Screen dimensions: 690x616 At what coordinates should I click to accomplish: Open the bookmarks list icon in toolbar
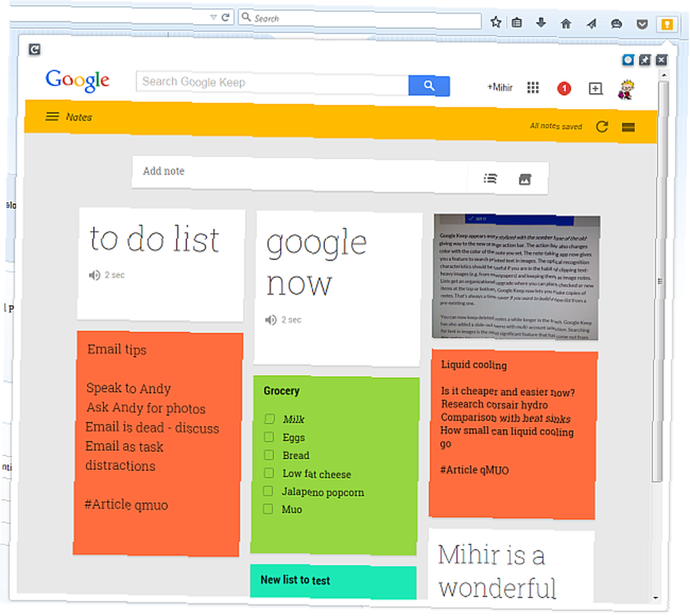[x=517, y=23]
